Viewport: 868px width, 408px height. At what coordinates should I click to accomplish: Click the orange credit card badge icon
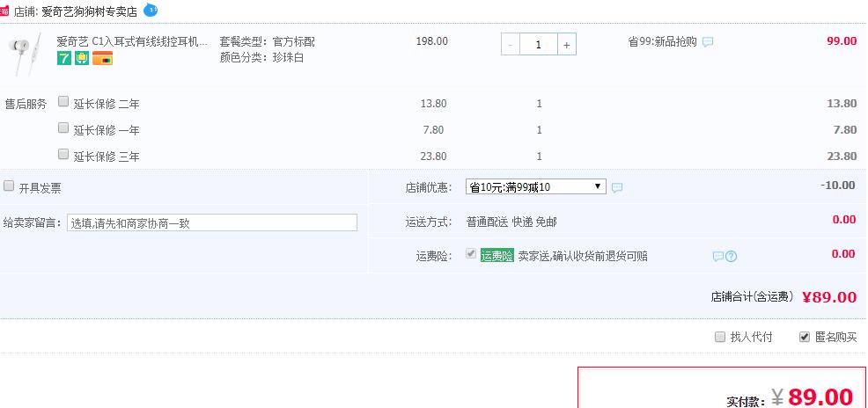102,58
